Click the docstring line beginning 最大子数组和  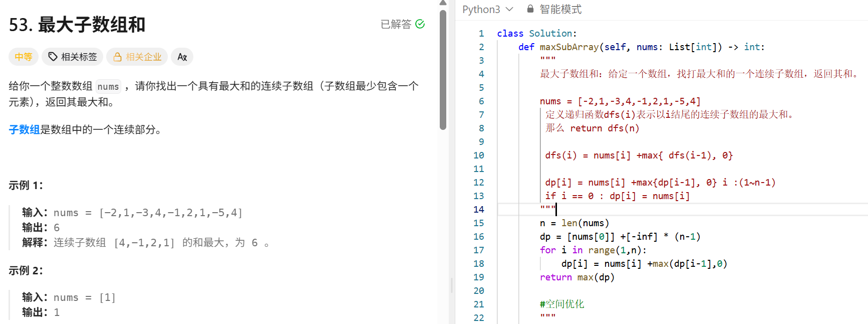click(700, 74)
